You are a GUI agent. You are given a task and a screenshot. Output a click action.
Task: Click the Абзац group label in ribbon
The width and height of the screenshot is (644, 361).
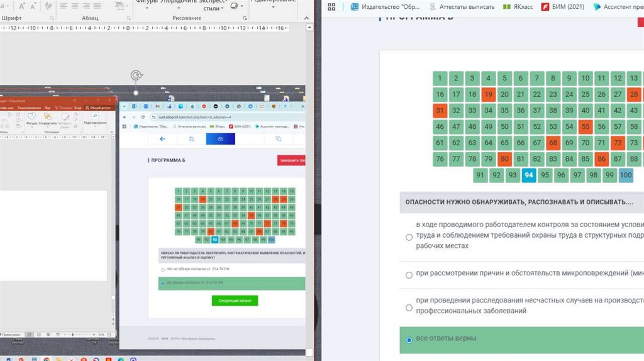pos(90,18)
